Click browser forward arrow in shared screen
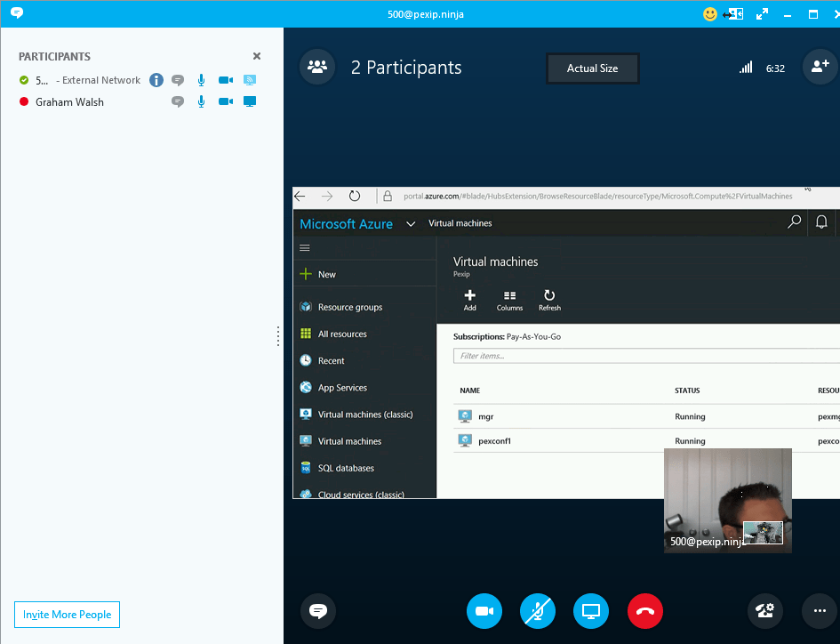Image resolution: width=840 pixels, height=644 pixels. (327, 197)
